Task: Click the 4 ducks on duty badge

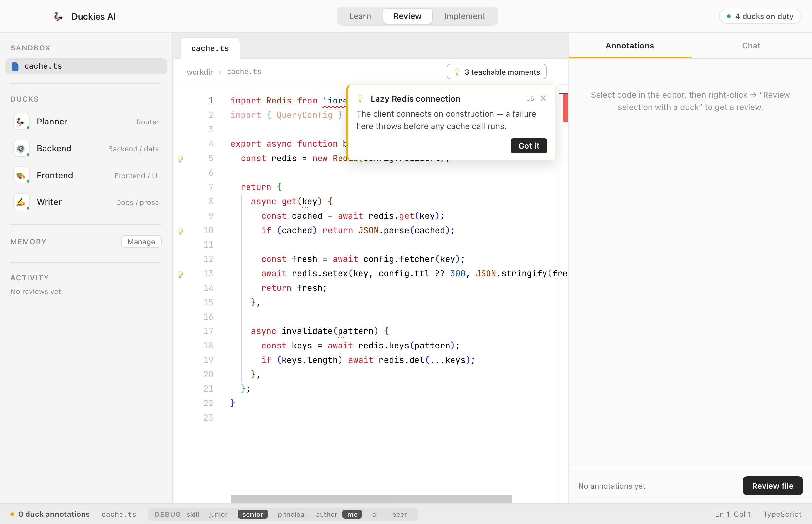Action: [x=760, y=16]
